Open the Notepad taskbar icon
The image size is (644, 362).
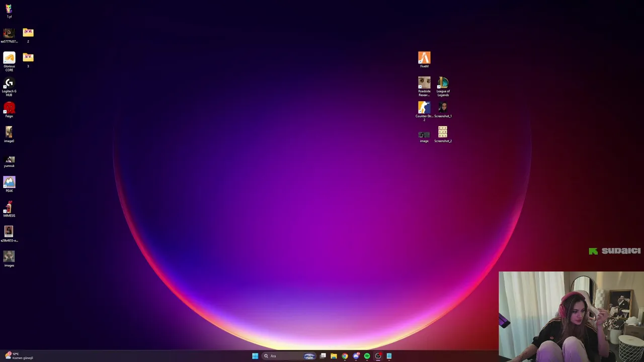[x=389, y=356]
